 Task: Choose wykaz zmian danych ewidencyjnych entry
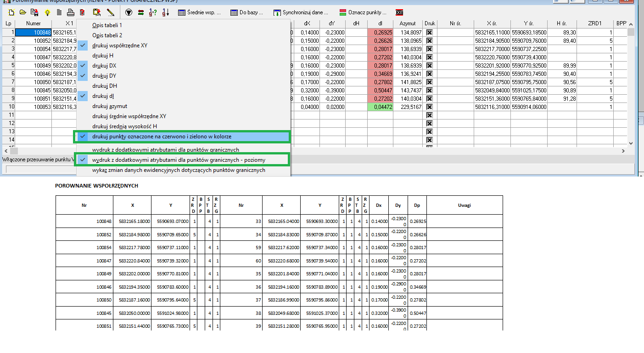[x=184, y=170]
